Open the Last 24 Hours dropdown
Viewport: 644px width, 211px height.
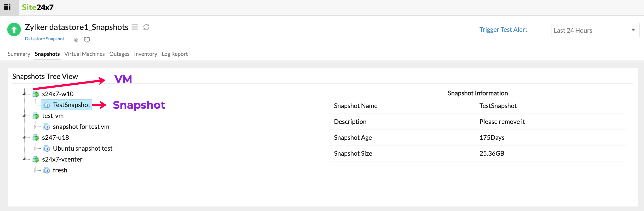595,30
